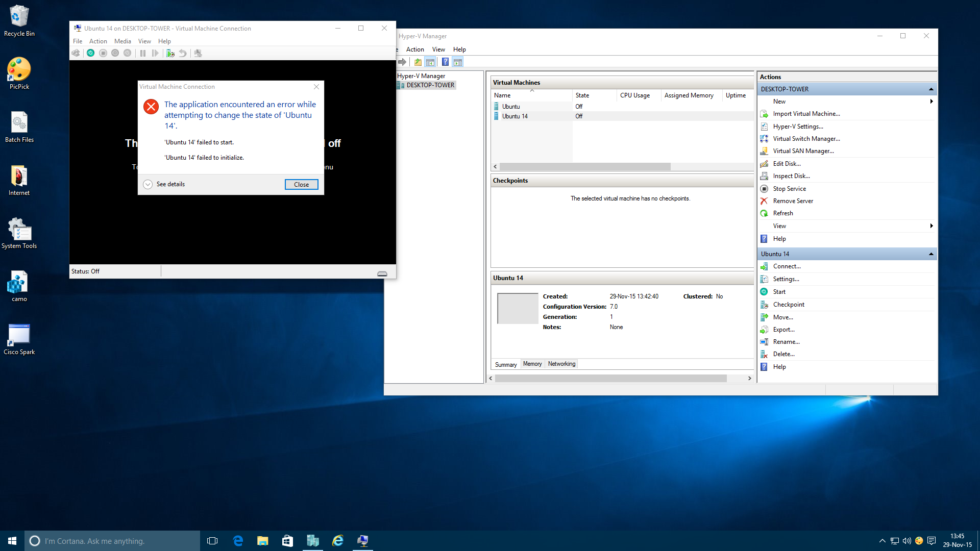
Task: Select the Ubuntu 14 virtual machine row
Action: 623,116
